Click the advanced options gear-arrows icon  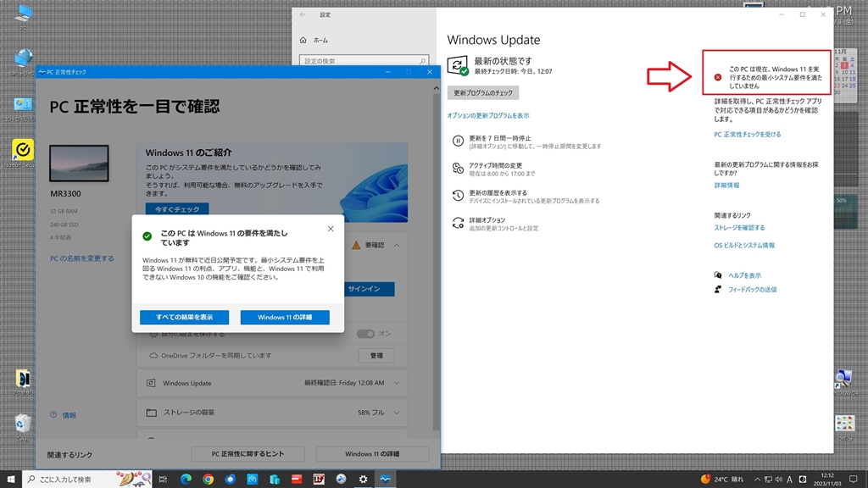pos(458,223)
